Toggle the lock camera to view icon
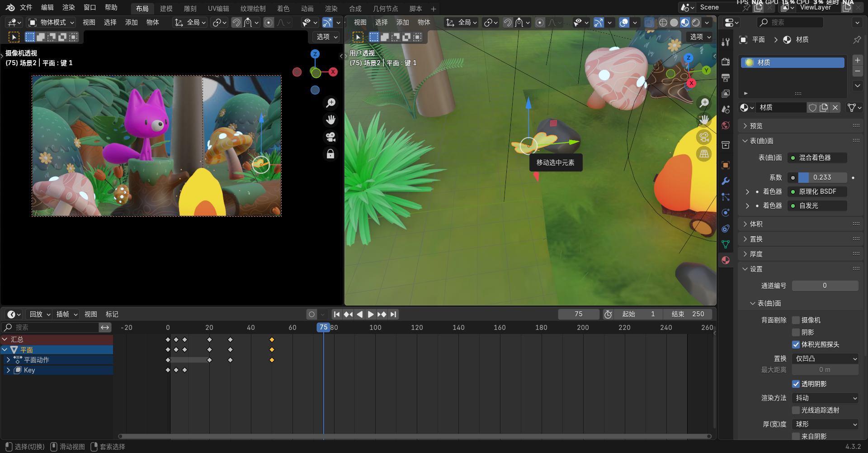Image resolution: width=868 pixels, height=453 pixels. pos(330,154)
